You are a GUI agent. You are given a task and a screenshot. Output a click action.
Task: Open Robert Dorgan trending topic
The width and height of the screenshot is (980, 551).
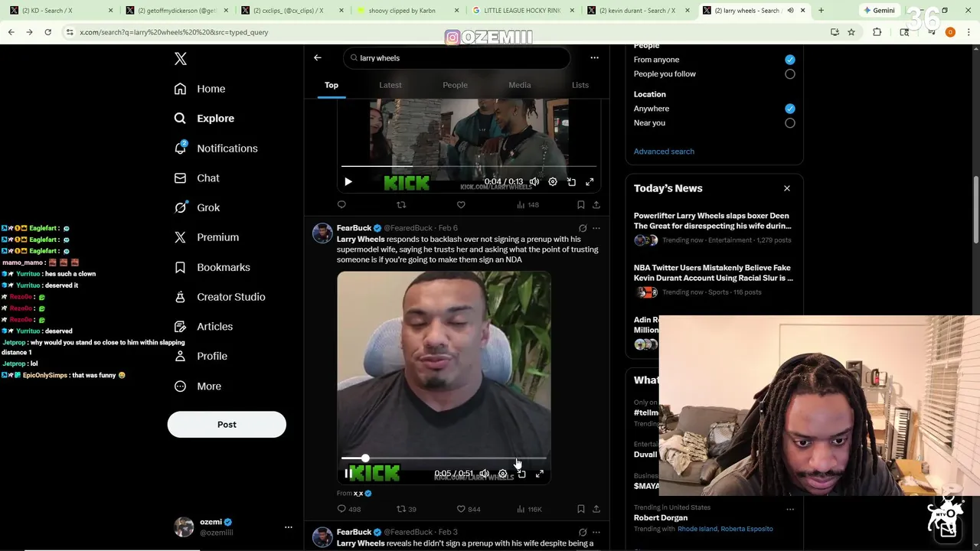tap(661, 517)
